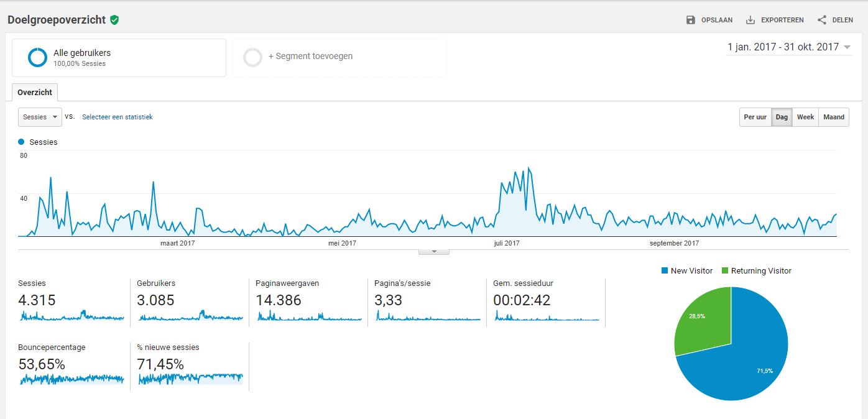Click the Sessies sparkline thumbnail
This screenshot has height=419, width=868.
72,315
